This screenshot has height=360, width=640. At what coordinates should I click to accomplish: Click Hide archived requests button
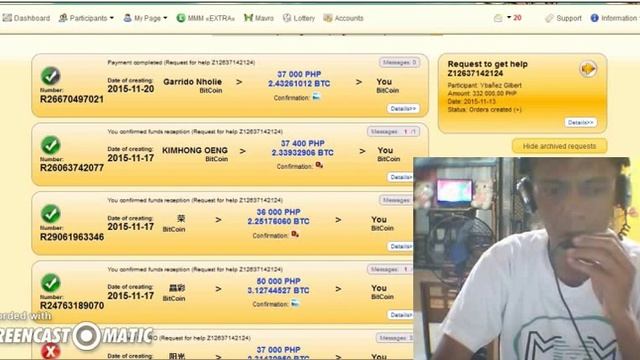[559, 146]
